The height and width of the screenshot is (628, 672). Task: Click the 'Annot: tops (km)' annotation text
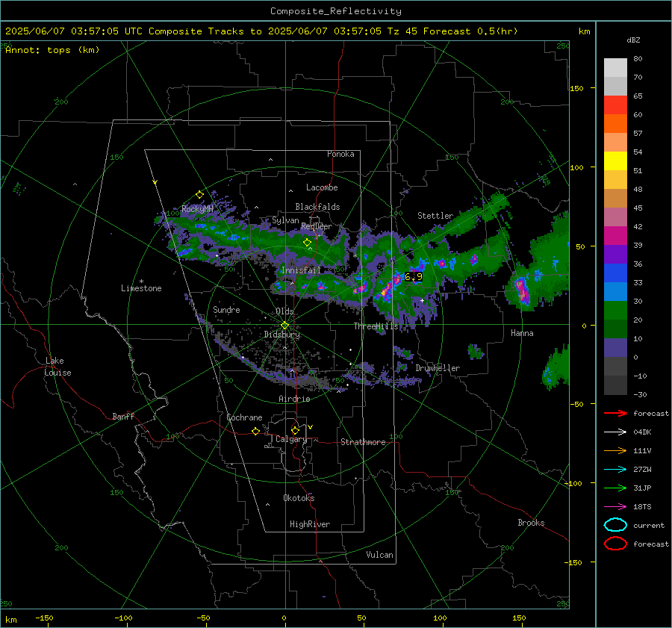52,50
